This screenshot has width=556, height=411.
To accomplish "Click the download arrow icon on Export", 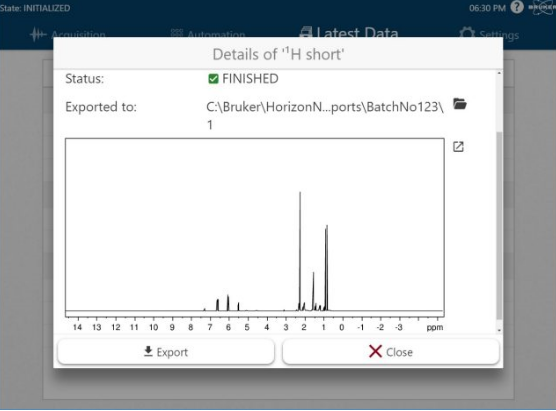I will tap(148, 351).
